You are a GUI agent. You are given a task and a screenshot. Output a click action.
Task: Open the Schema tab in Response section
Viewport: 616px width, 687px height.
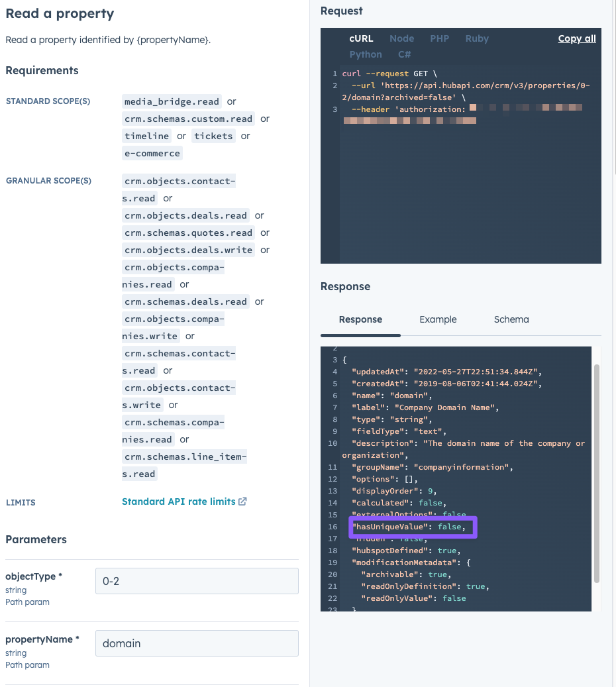511,319
